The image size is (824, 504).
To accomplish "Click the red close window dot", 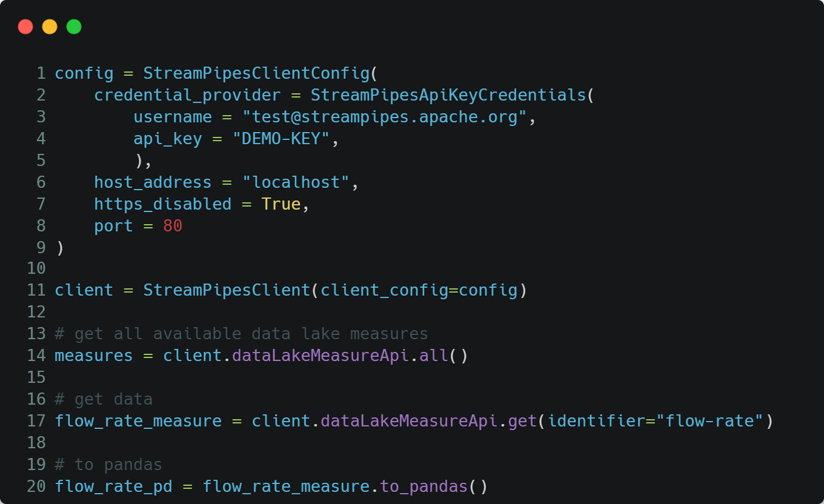I will point(25,27).
